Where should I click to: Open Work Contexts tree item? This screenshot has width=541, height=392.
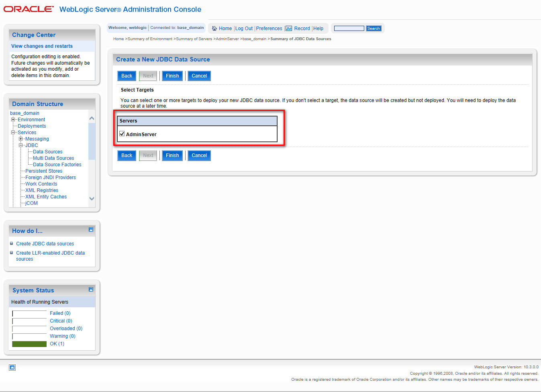point(41,184)
